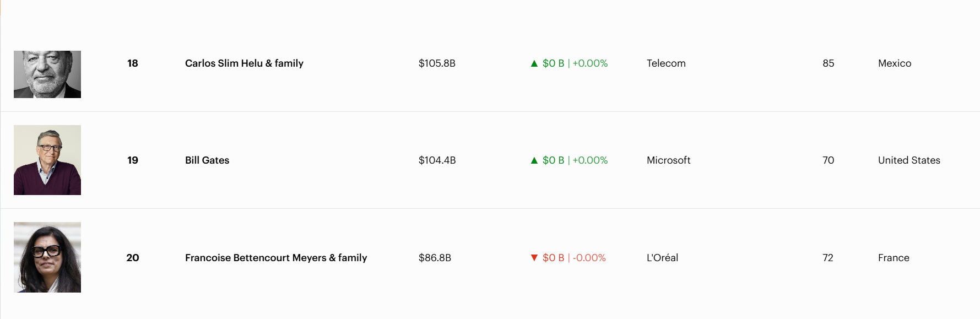Click Francoise Bettencourt Meyers portrait photo
980x319 pixels.
point(47,257)
